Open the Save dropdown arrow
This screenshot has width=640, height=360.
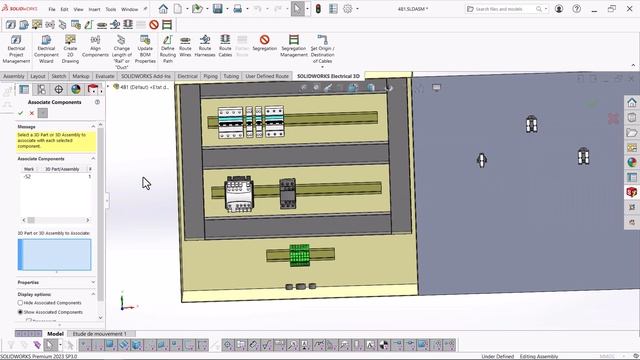[x=227, y=9]
